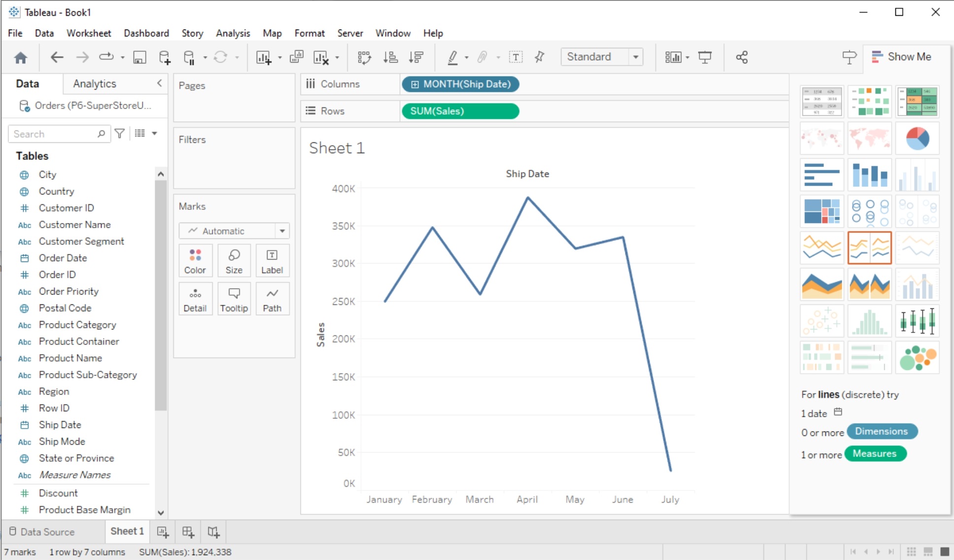Viewport: 954px width, 560px height.
Task: Click the New Data Source icon
Action: coord(164,57)
